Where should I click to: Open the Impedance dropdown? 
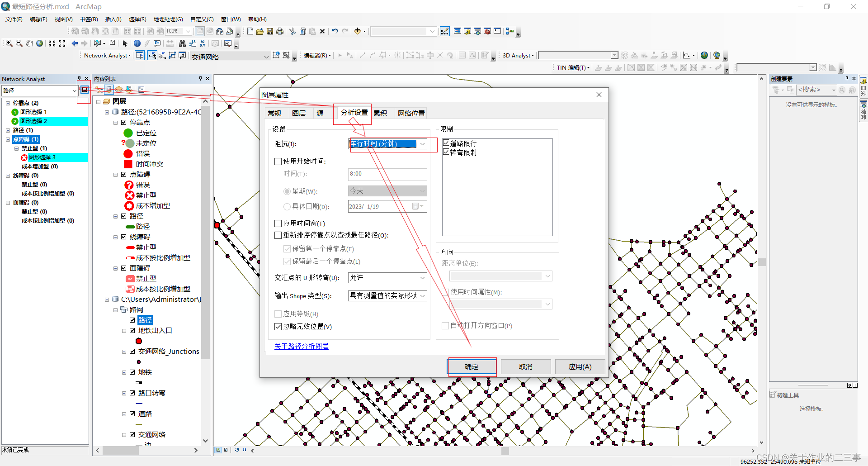422,144
